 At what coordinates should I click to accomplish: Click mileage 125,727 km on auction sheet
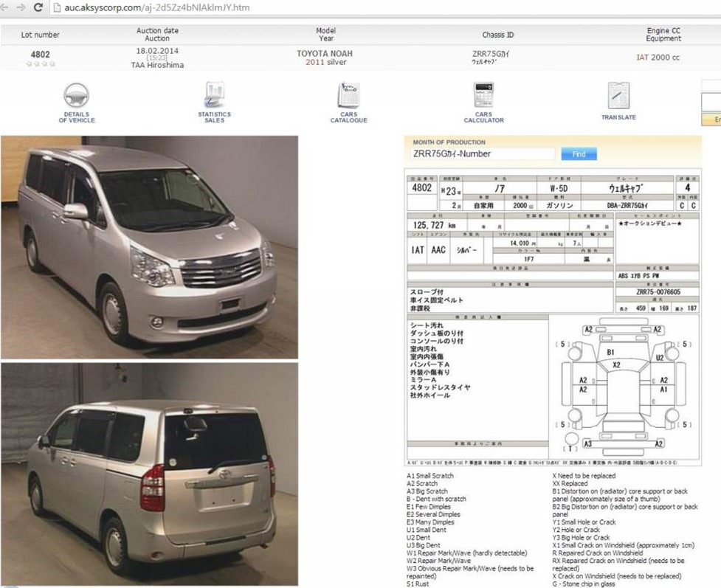click(x=435, y=225)
